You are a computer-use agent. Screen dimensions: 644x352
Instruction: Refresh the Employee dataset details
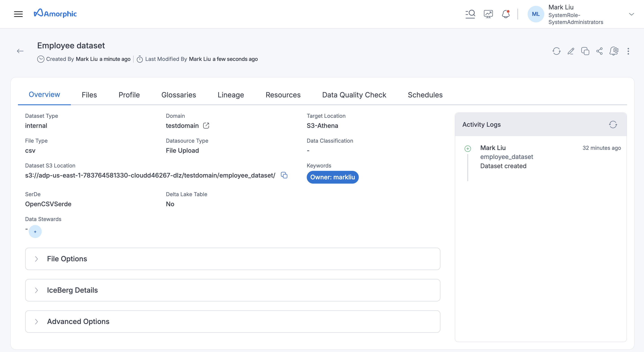point(557,51)
